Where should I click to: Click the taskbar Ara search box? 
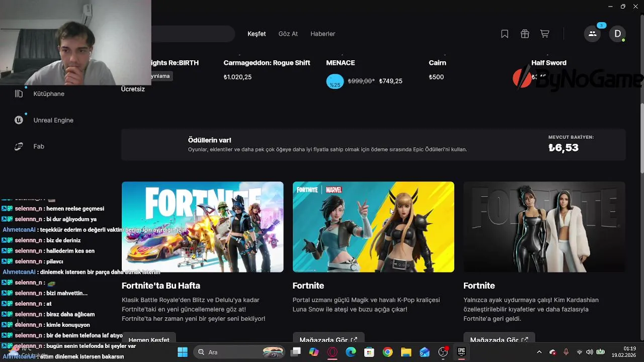coord(238,352)
